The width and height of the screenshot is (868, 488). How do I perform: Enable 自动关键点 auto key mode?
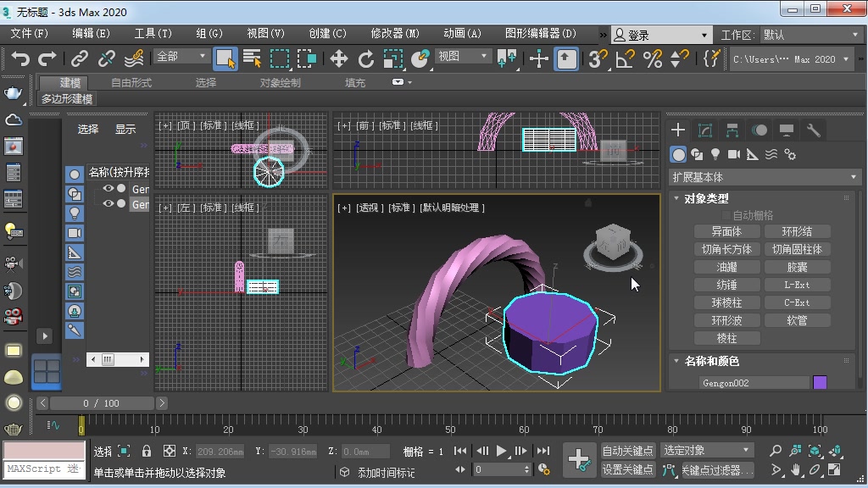[x=628, y=450]
